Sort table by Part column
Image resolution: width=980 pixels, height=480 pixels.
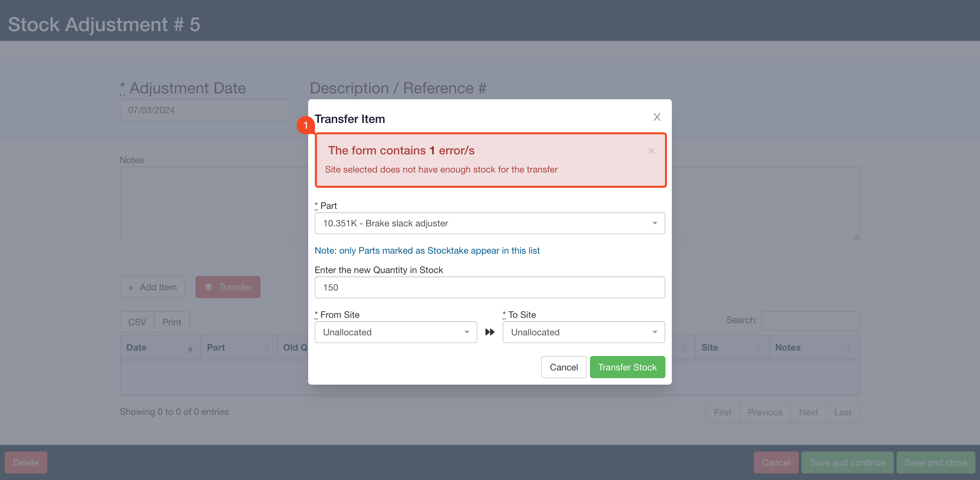pos(238,347)
